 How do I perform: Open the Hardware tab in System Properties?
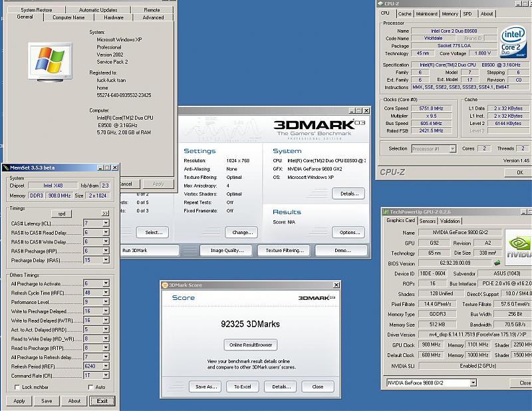click(x=114, y=17)
